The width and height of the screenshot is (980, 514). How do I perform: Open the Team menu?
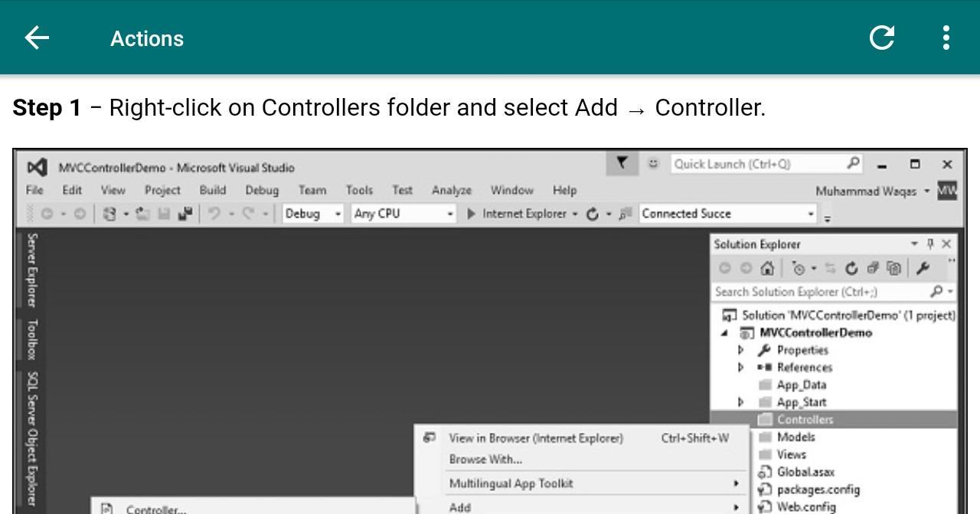click(x=312, y=190)
